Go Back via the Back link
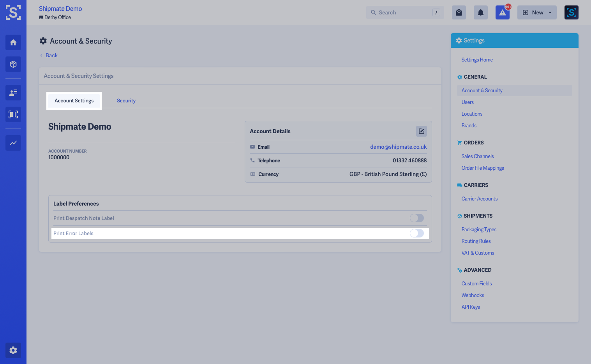This screenshot has width=591, height=364. pos(49,55)
